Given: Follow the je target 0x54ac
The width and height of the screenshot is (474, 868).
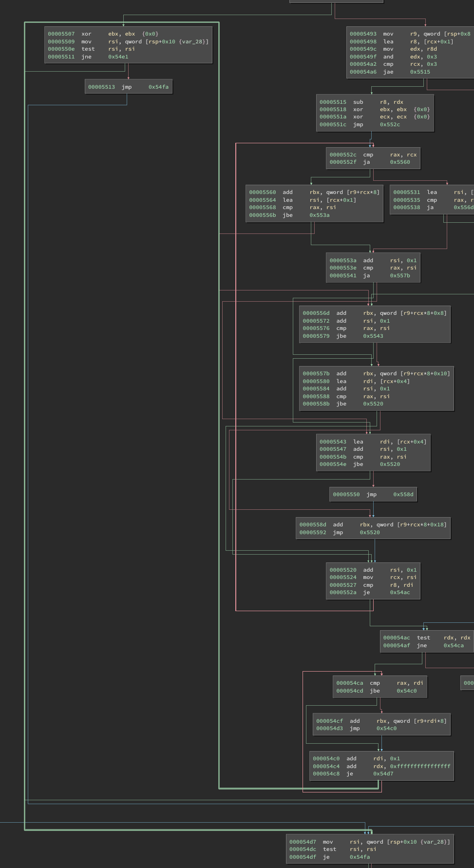Looking at the screenshot, I should 400,592.
